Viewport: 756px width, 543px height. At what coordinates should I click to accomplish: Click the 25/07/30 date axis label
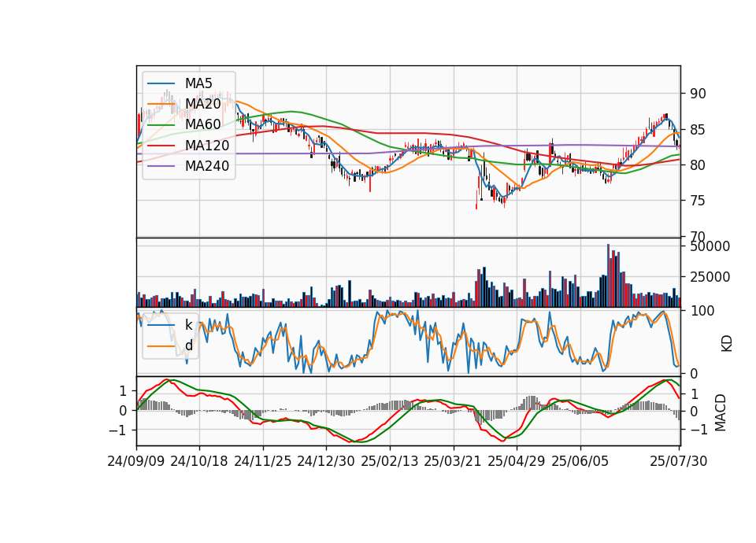coord(679,461)
